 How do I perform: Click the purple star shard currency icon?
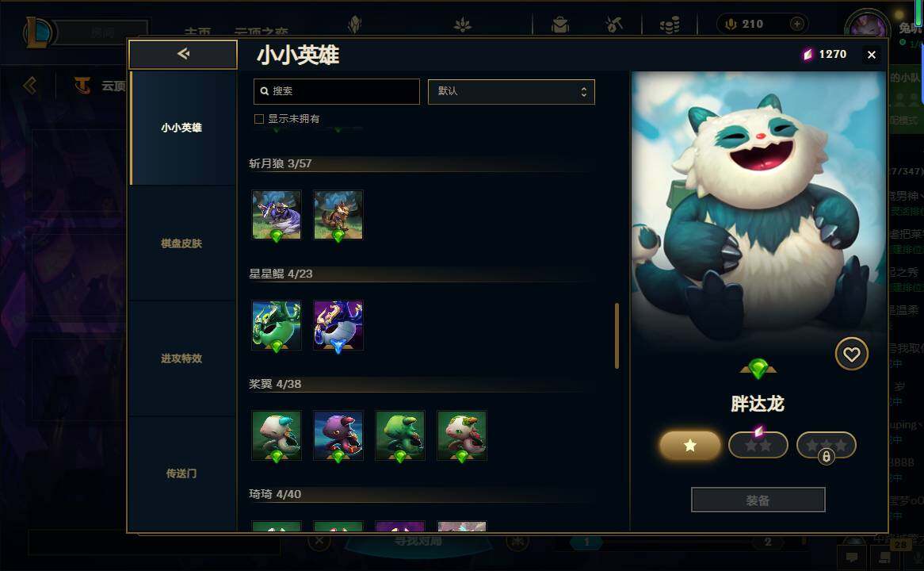pos(808,54)
